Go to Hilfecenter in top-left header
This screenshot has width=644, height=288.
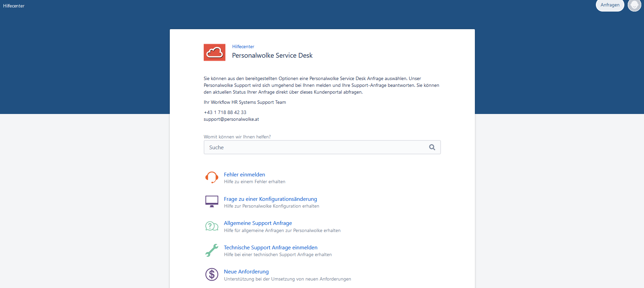point(14,6)
